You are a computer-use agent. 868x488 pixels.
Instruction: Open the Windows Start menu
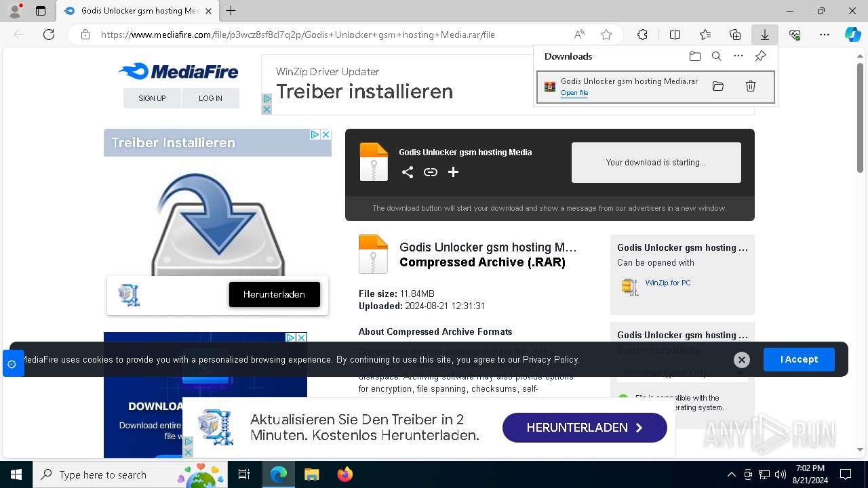pos(16,474)
